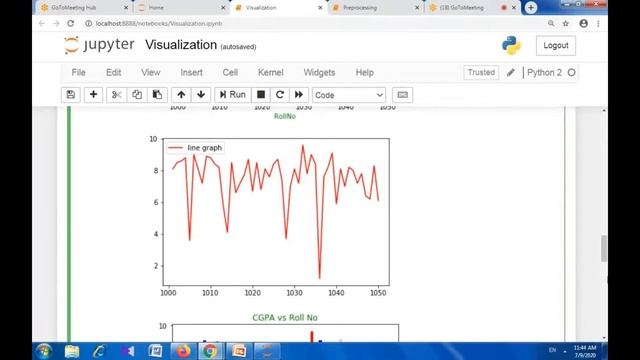
Task: Move selected cell down arrow
Action: tap(201, 95)
